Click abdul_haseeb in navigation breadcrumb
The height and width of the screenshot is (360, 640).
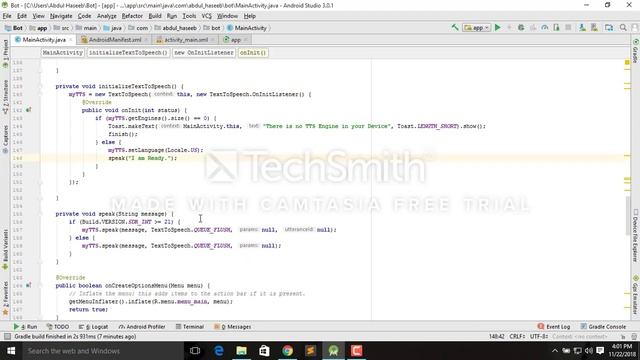(x=176, y=28)
